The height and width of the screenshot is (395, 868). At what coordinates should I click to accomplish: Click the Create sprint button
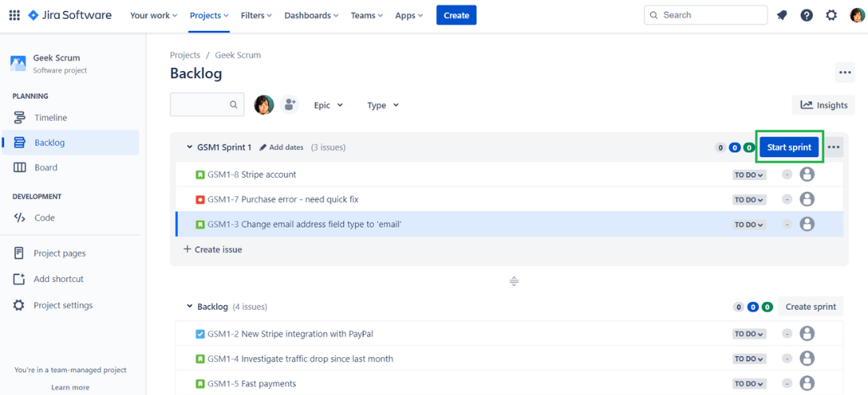pos(811,307)
